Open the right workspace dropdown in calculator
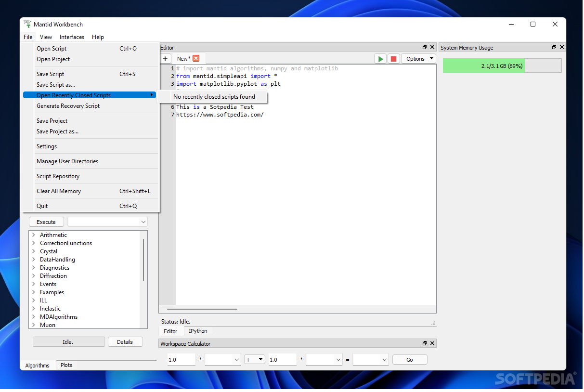The width and height of the screenshot is (584, 392). [x=324, y=359]
